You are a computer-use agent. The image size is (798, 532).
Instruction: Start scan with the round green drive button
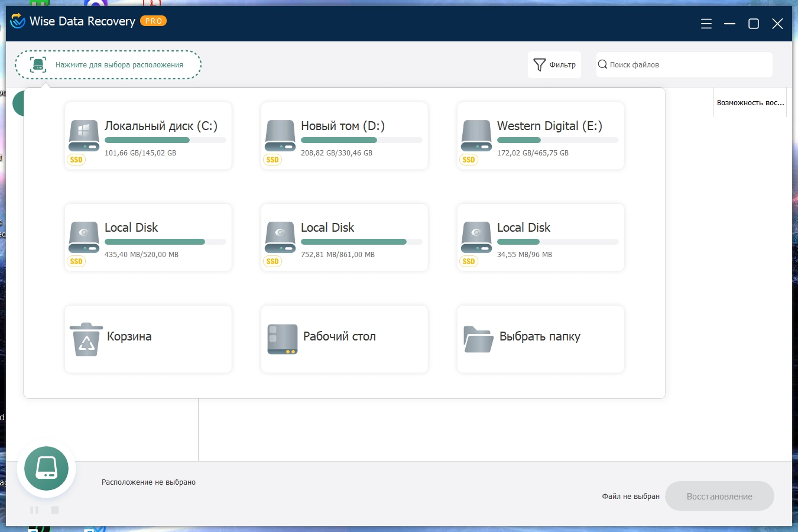point(47,468)
